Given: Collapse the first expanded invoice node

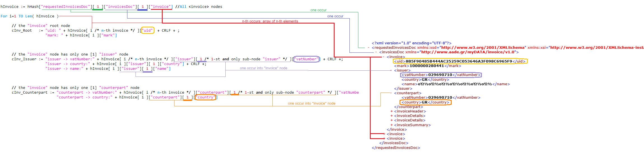Looking at the screenshot, I should [383, 57].
